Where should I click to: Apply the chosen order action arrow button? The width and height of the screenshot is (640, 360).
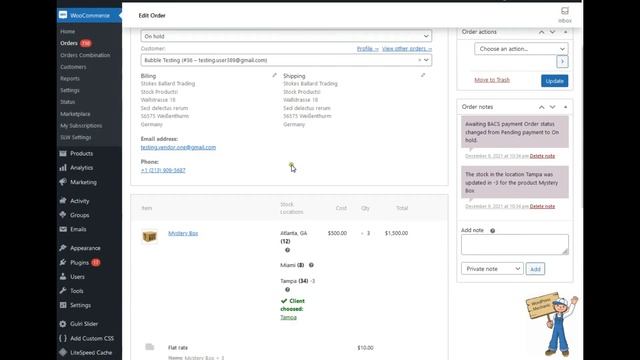coord(562,61)
